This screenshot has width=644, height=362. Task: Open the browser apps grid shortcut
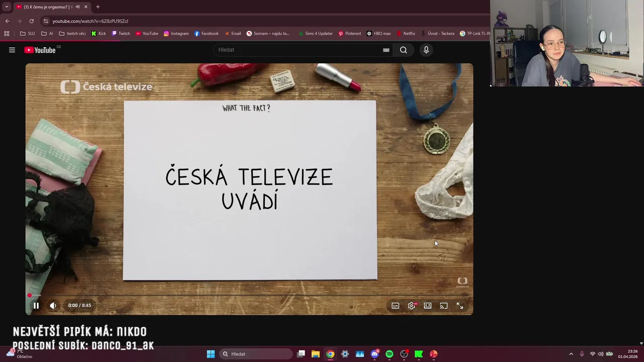click(7, 34)
